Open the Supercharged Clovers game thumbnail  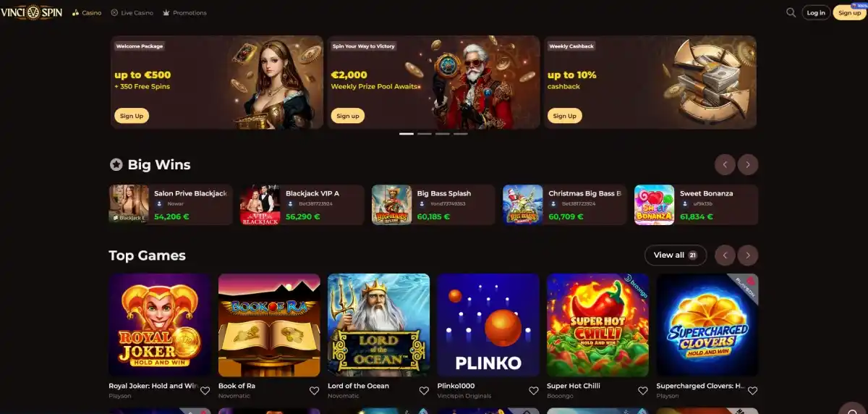click(x=707, y=325)
